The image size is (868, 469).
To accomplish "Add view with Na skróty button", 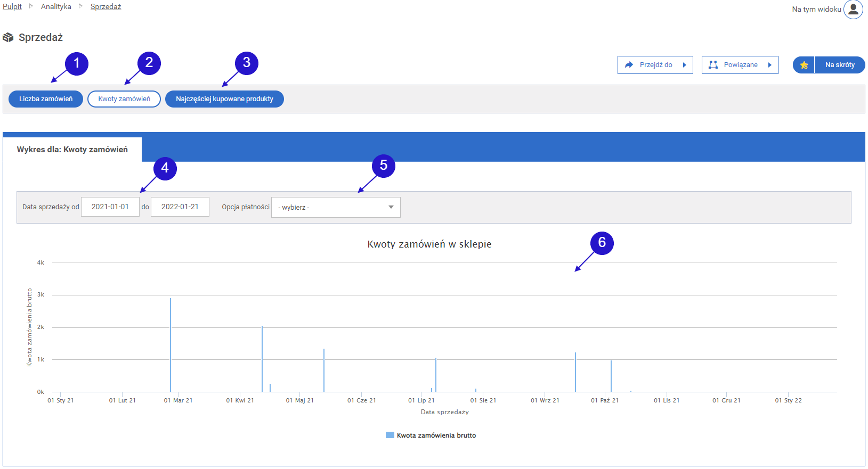I will click(839, 65).
